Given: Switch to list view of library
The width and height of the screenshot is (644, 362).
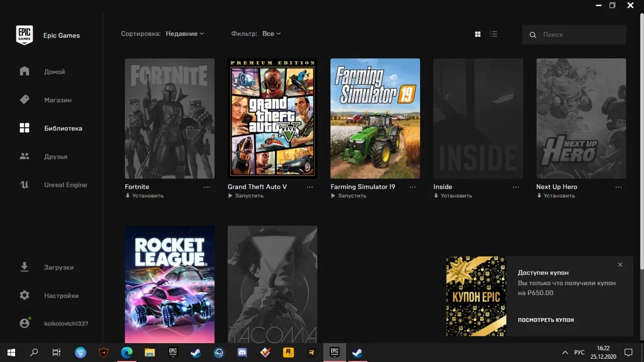Looking at the screenshot, I should tap(493, 34).
